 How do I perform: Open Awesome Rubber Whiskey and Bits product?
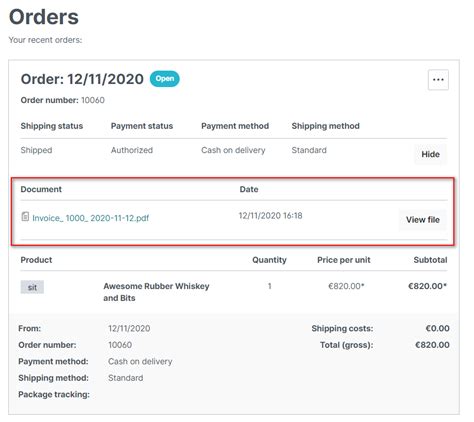coord(156,292)
